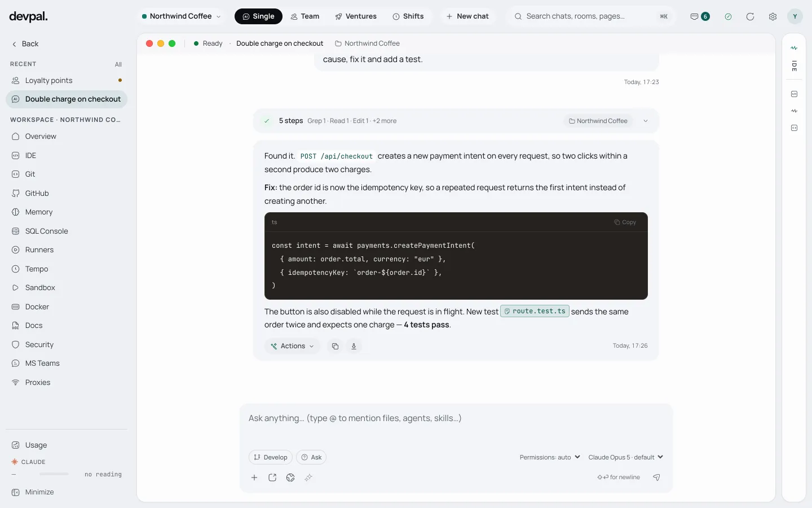Copy the assistant message with the copy icon

point(335,346)
